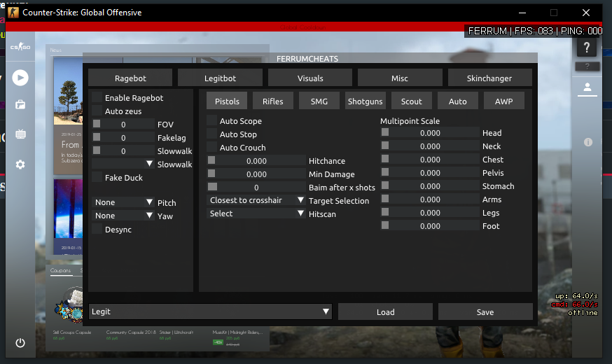The image size is (612, 364).
Task: Click the CS:GO logo in the sidebar
Action: coord(20,47)
